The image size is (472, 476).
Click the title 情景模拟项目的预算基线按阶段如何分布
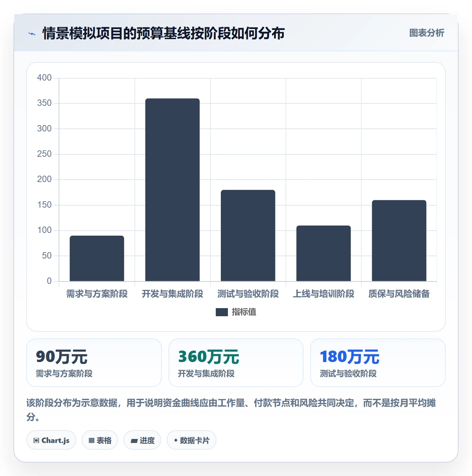(x=164, y=33)
